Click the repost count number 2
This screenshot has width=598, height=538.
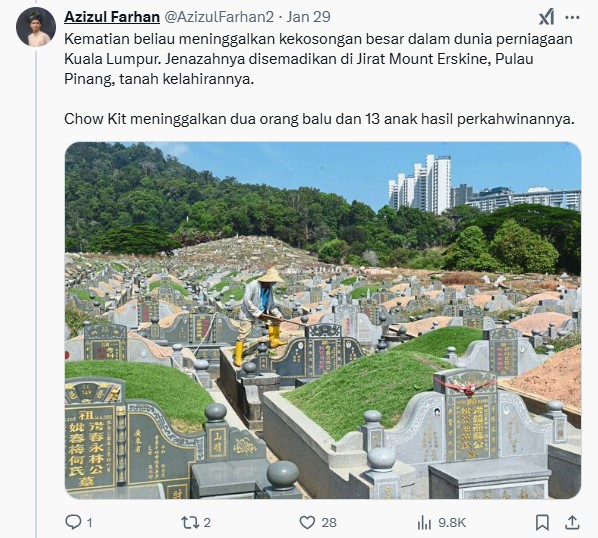(207, 523)
